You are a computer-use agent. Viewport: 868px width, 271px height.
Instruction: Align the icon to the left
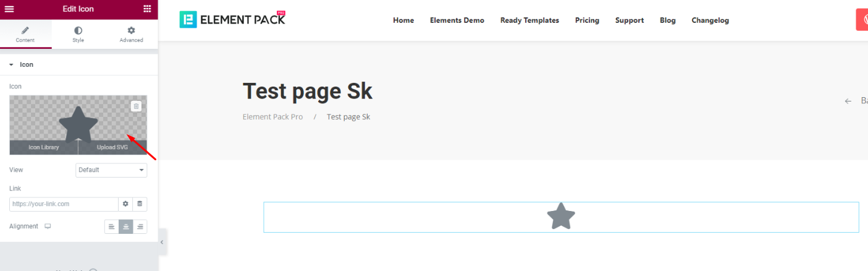111,227
